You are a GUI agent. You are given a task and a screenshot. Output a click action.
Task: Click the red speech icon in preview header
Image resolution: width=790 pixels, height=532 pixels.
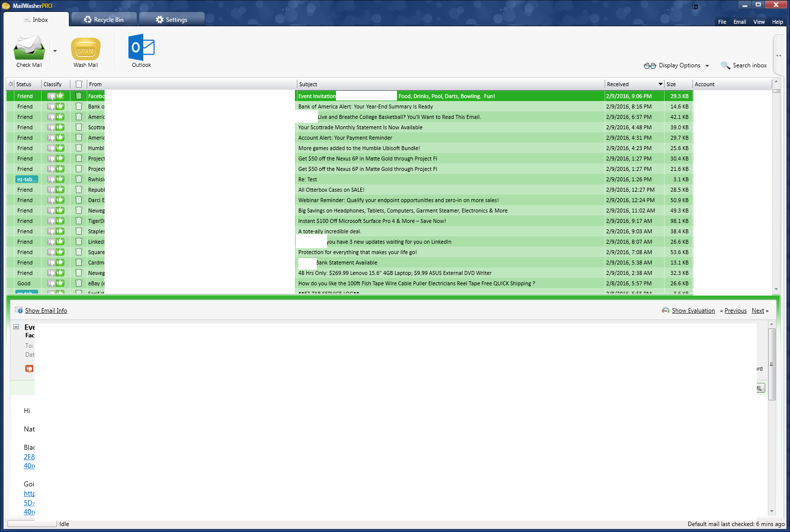[29, 369]
